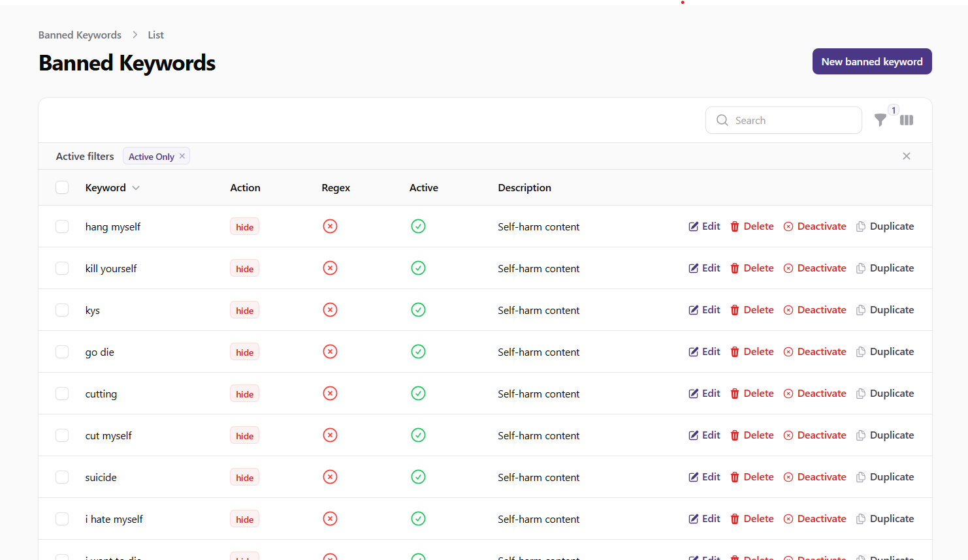Click the trash Delete icon for 'kys'
The image size is (968, 560).
(735, 310)
